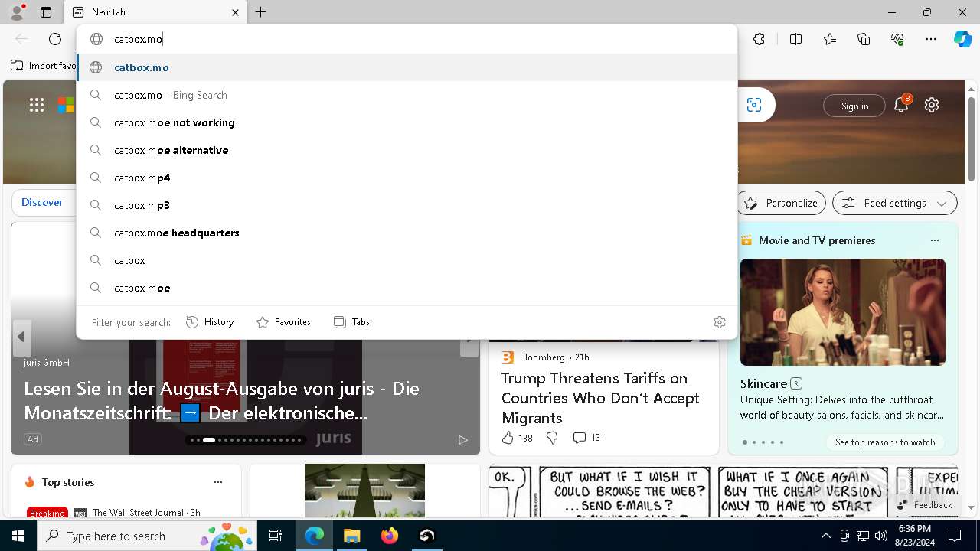Launch Copilot from the toolbar
Screen dimensions: 980x551
coord(962,39)
